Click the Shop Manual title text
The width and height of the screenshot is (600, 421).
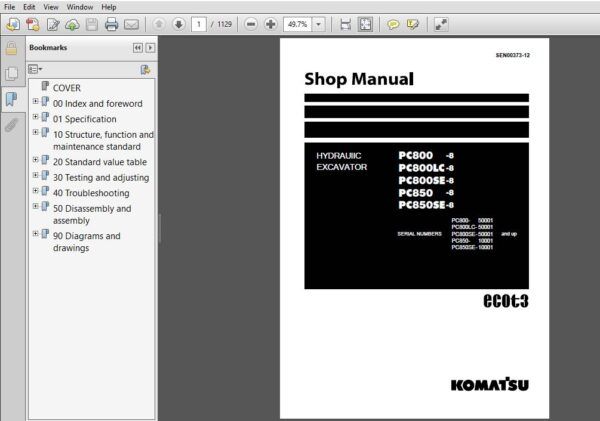pyautogui.click(x=359, y=79)
